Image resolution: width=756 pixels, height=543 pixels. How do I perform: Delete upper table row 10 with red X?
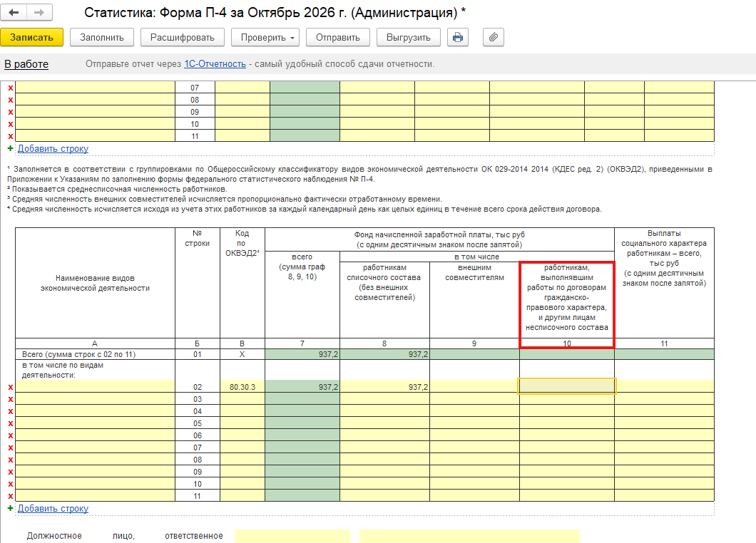click(x=11, y=124)
